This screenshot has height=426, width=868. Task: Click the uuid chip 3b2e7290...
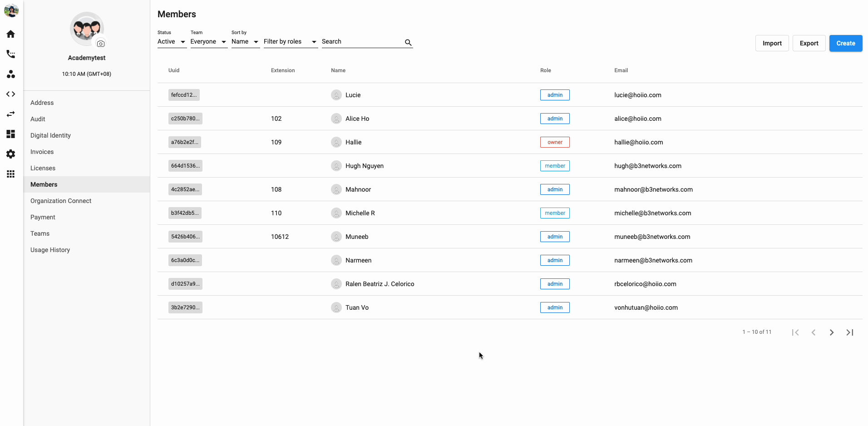pos(185,307)
